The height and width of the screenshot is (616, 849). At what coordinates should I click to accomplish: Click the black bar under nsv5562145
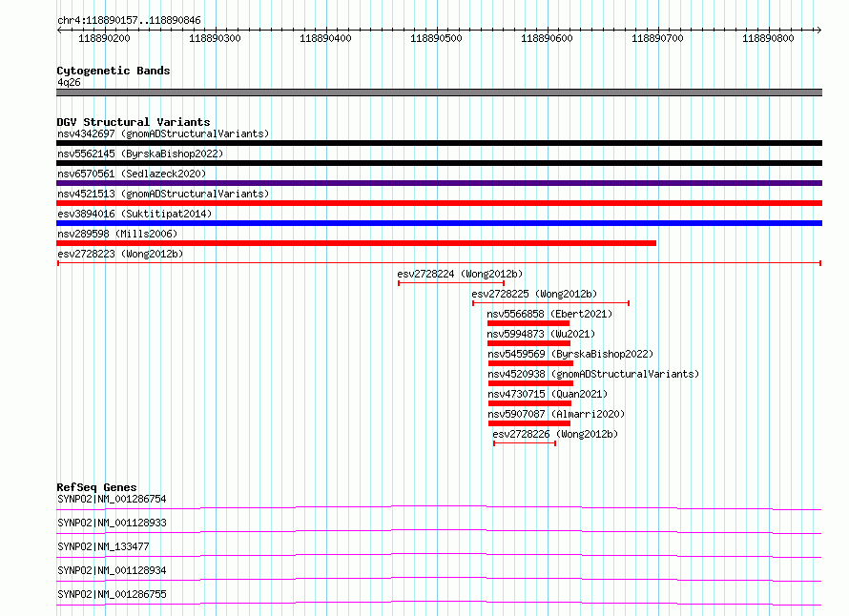tap(439, 163)
